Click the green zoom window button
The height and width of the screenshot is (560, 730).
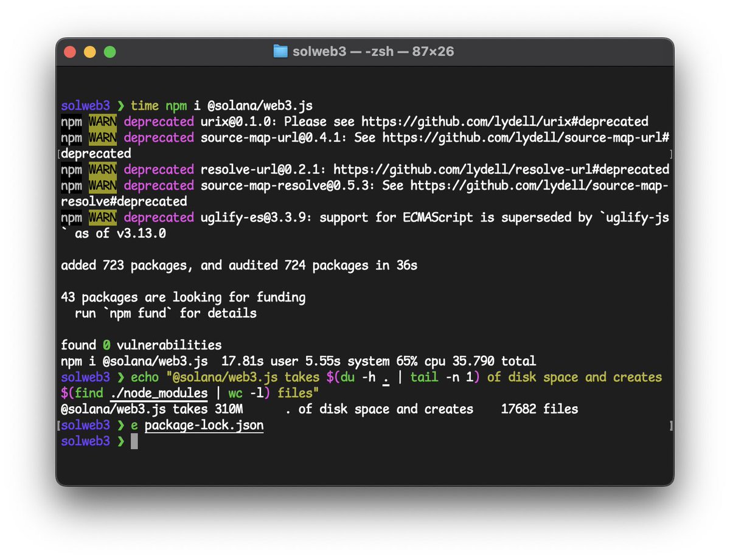click(x=110, y=52)
